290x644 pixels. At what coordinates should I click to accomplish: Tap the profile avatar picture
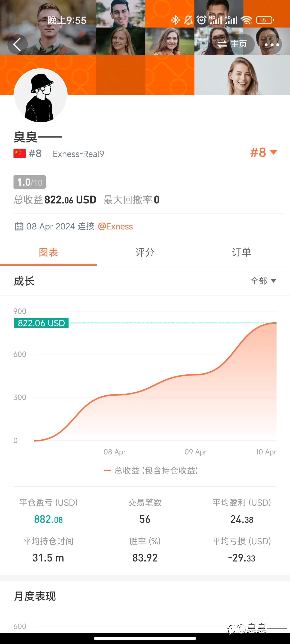point(41,96)
